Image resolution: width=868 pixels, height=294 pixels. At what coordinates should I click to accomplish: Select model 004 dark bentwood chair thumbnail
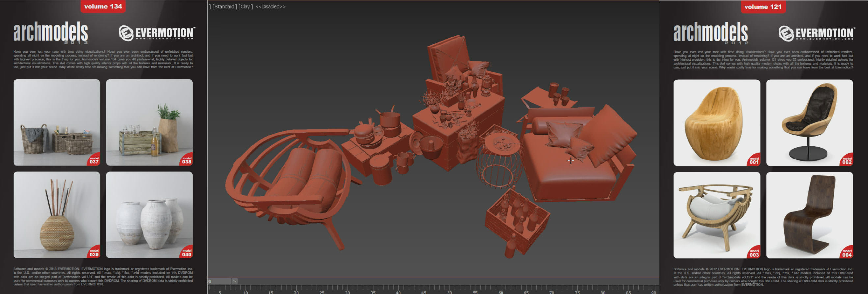pyautogui.click(x=809, y=215)
